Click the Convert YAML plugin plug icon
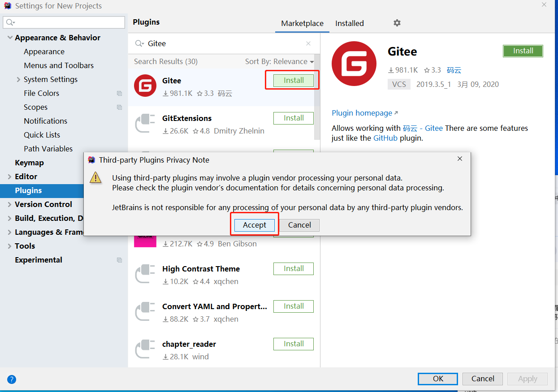The image size is (558, 392). (145, 311)
